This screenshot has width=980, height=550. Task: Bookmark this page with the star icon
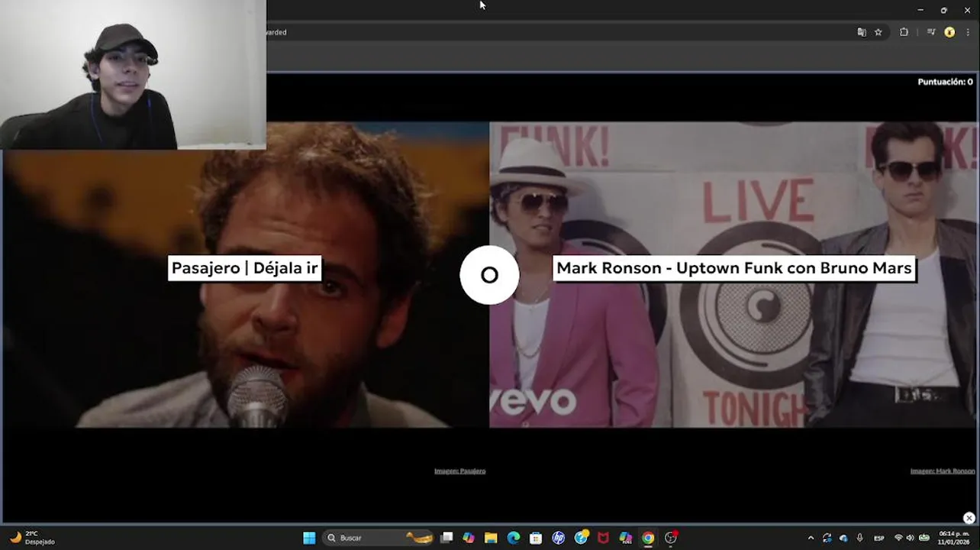click(878, 32)
